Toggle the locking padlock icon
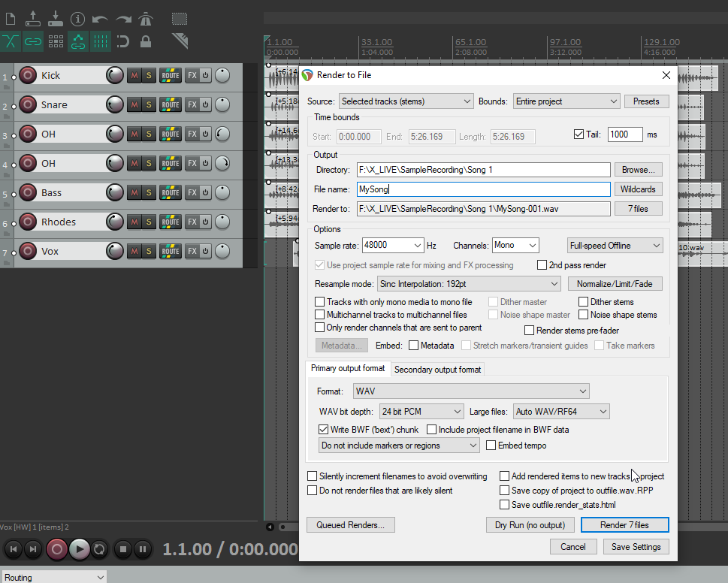The width and height of the screenshot is (728, 583). (146, 42)
